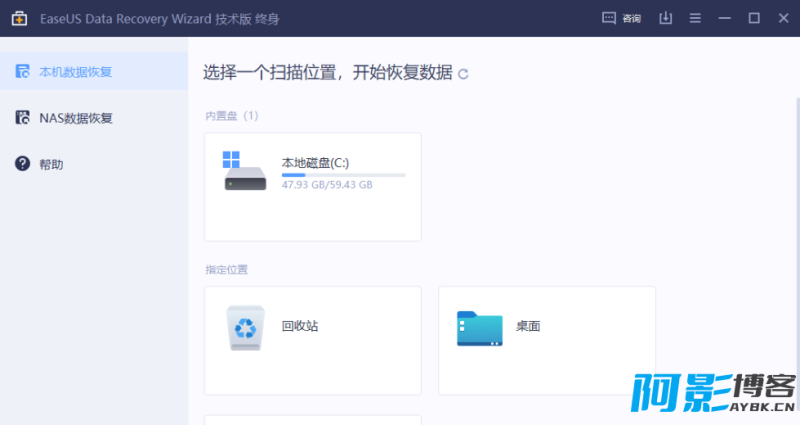The width and height of the screenshot is (800, 425).
Task: Select the 本地磁盘(C:) drive card
Action: tap(313, 187)
